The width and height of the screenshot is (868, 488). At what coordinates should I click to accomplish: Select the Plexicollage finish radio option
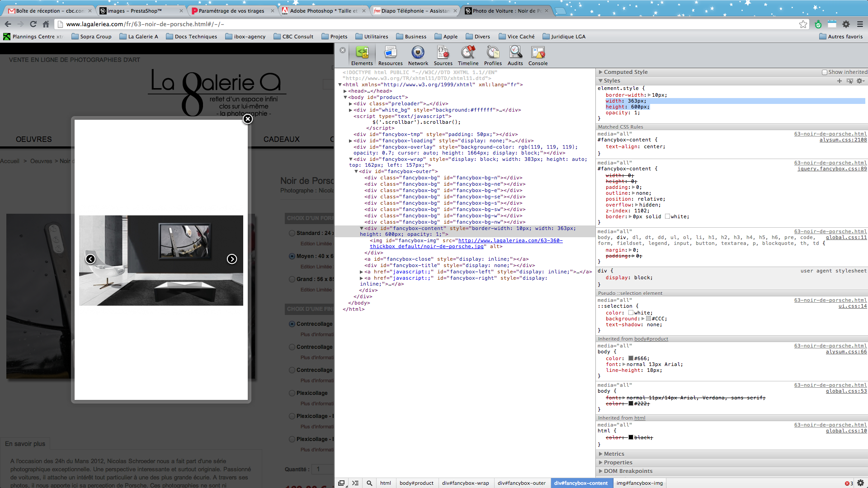(x=292, y=393)
